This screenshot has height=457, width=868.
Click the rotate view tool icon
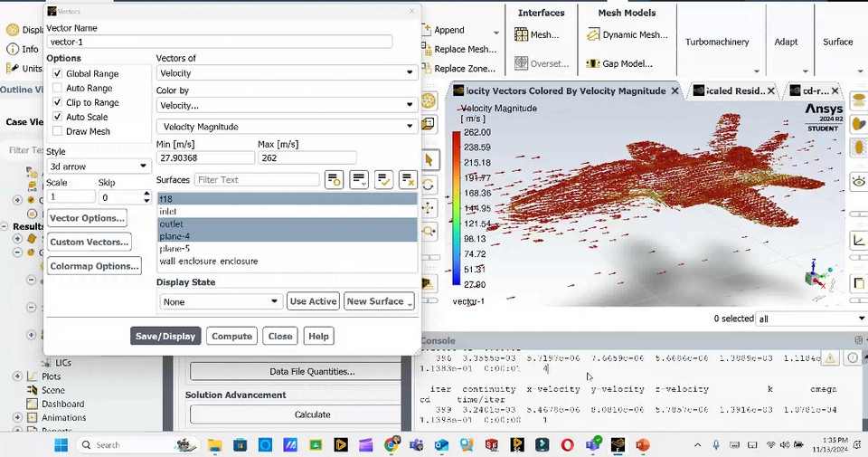(429, 185)
